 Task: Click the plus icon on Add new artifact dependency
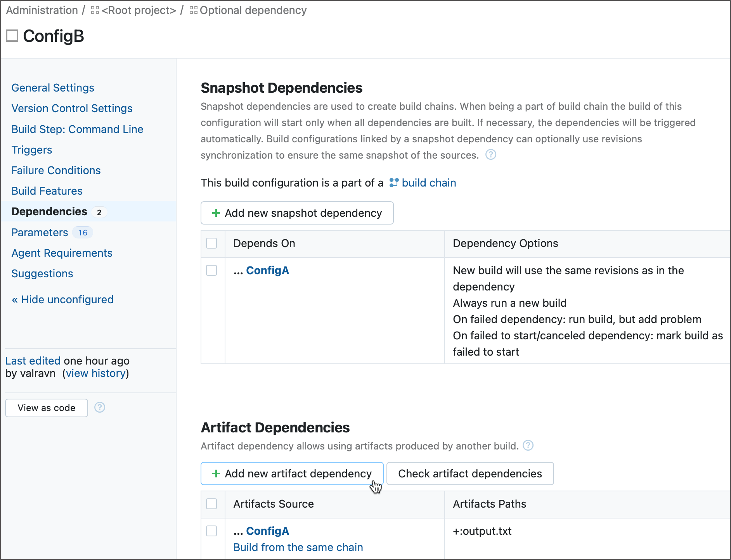tap(216, 474)
